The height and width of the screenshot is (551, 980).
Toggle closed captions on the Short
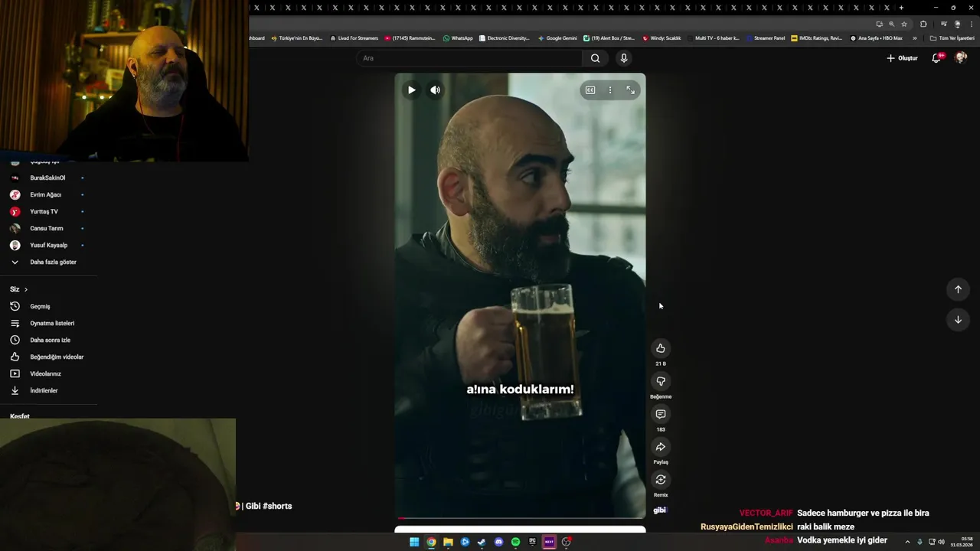point(590,90)
